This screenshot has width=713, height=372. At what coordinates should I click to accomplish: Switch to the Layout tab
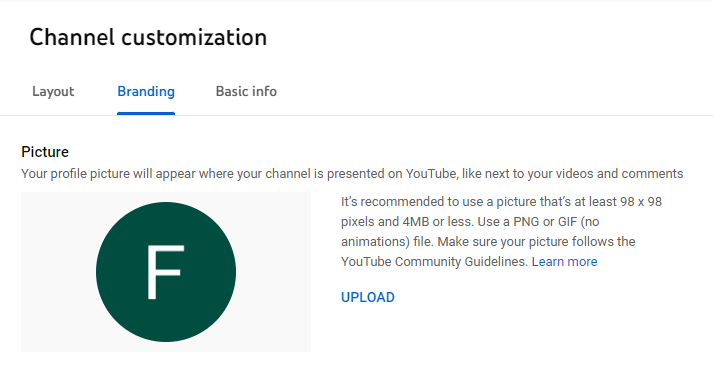(53, 91)
